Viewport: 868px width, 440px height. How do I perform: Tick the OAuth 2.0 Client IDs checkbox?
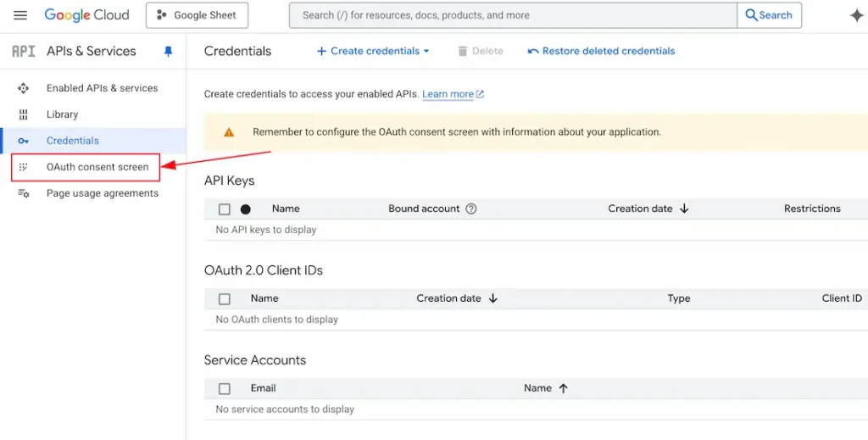tap(225, 299)
